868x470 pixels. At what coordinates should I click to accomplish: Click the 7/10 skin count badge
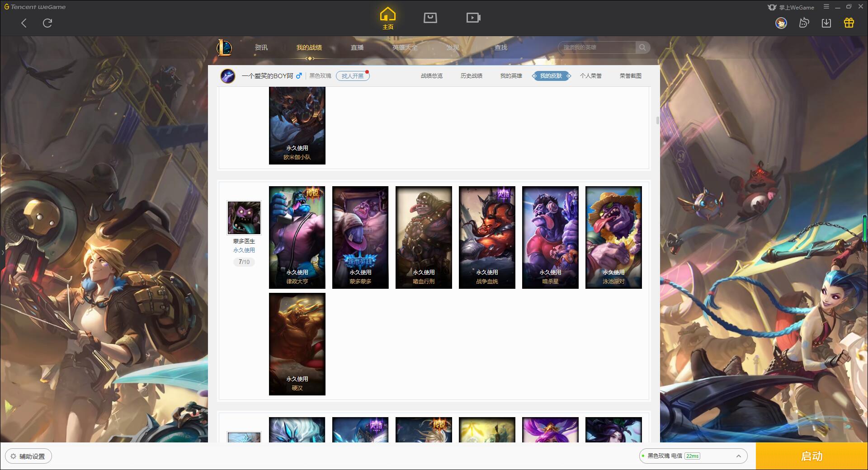tap(244, 262)
